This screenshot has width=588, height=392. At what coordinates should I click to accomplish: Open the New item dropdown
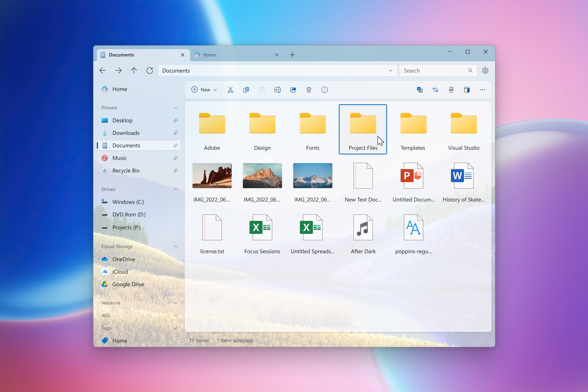(x=204, y=90)
